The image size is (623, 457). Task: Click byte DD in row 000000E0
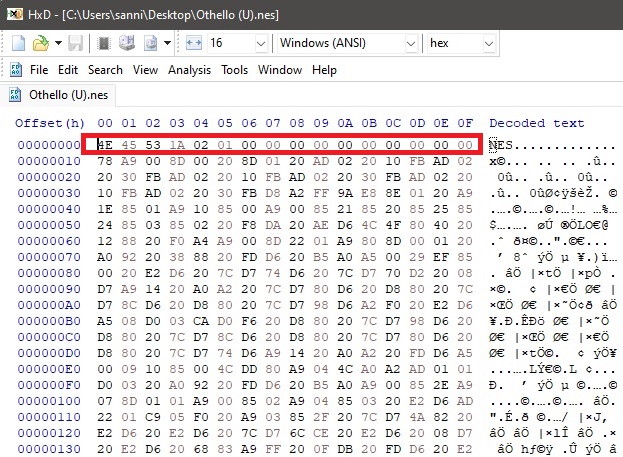click(249, 369)
